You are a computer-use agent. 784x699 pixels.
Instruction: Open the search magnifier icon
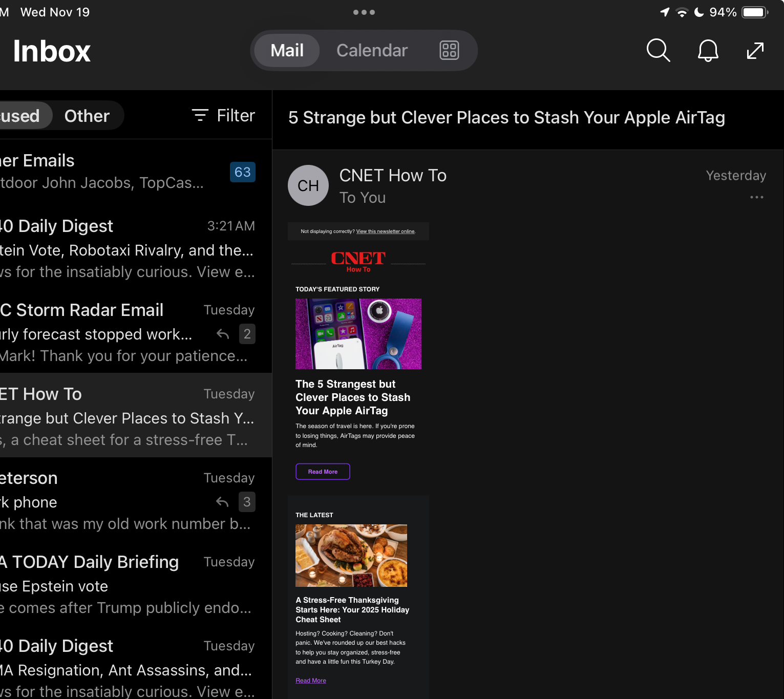659,50
